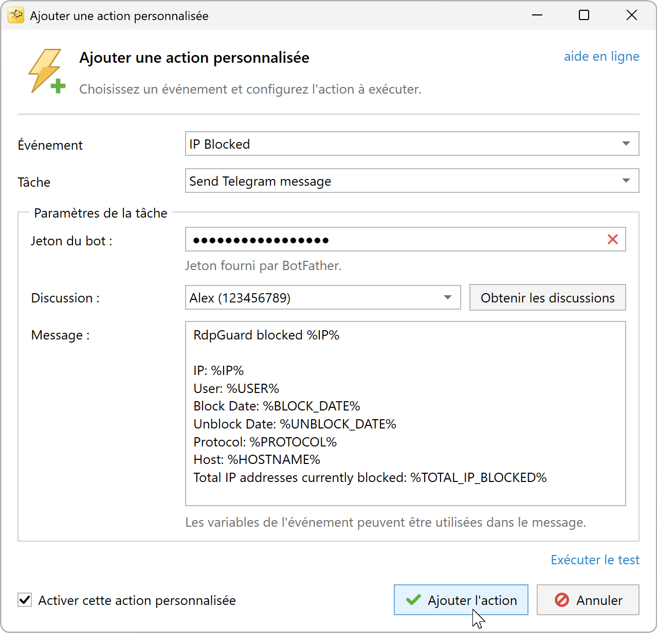
Task: Click the 'Total IP addresses currently blocked' line
Action: [x=370, y=477]
